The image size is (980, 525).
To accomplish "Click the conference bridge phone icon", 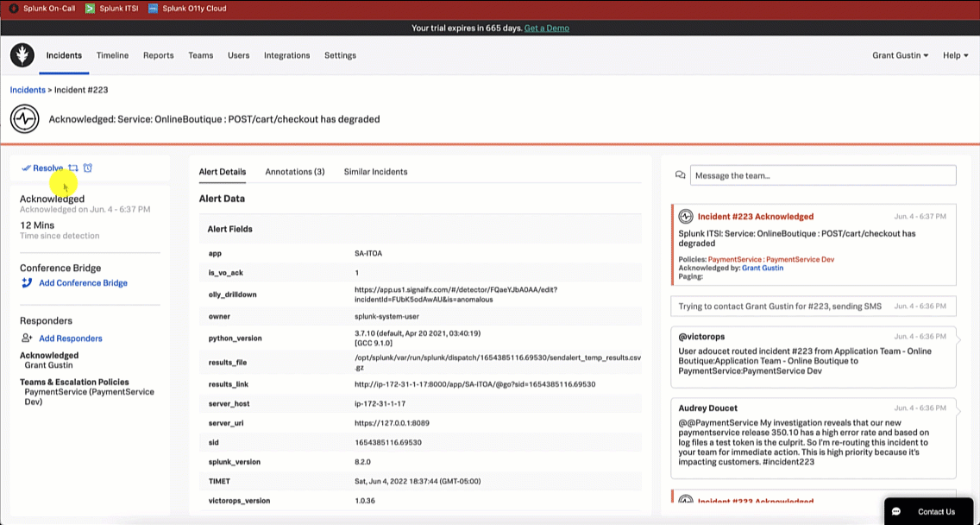I will click(27, 283).
